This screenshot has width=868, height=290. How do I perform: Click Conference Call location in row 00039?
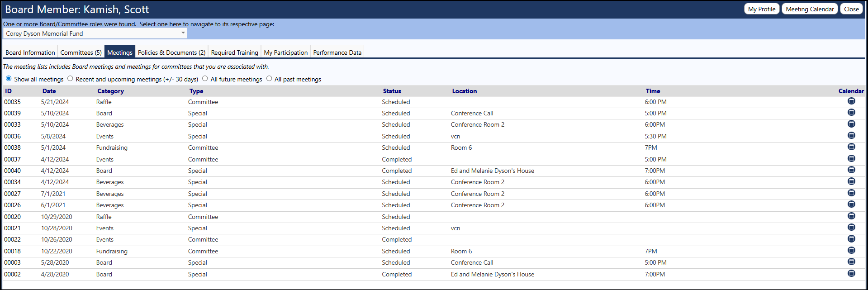point(472,113)
